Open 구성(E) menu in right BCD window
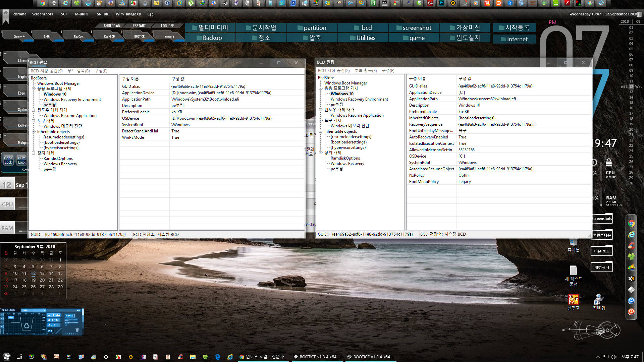Screen dimensions: 644x362 [x=388, y=71]
